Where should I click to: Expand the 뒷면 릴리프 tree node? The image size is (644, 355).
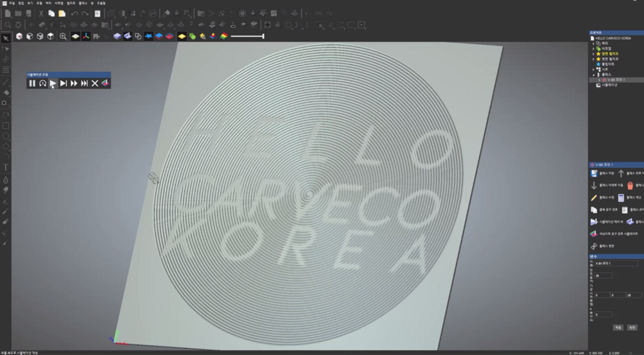pyautogui.click(x=593, y=59)
